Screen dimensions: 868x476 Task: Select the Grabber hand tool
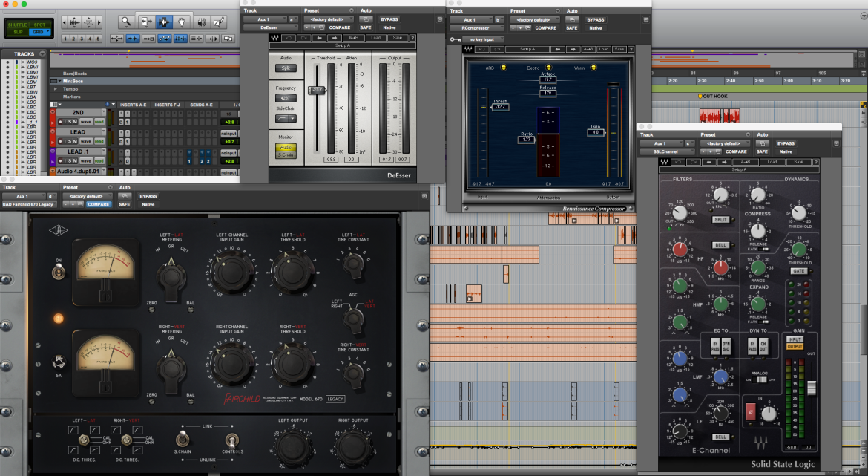182,22
